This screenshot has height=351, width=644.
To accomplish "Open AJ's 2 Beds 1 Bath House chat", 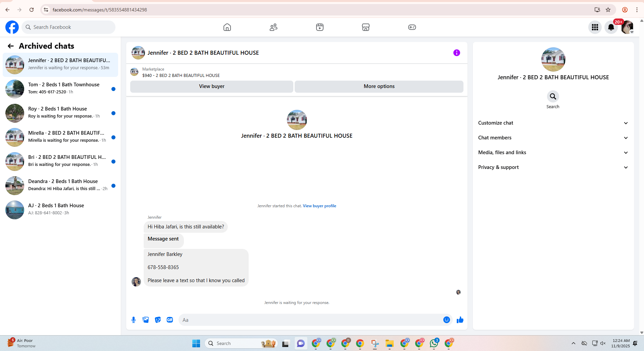I will coord(60,210).
